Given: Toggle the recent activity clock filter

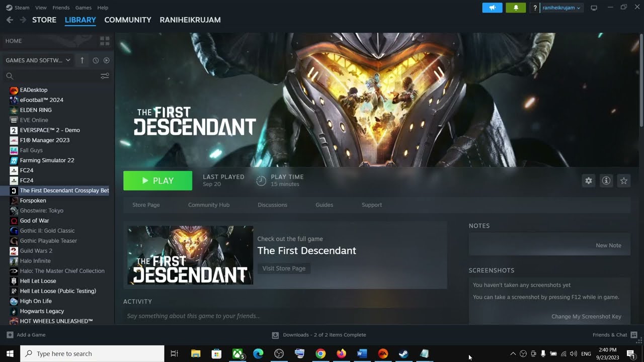Looking at the screenshot, I should coord(96,60).
